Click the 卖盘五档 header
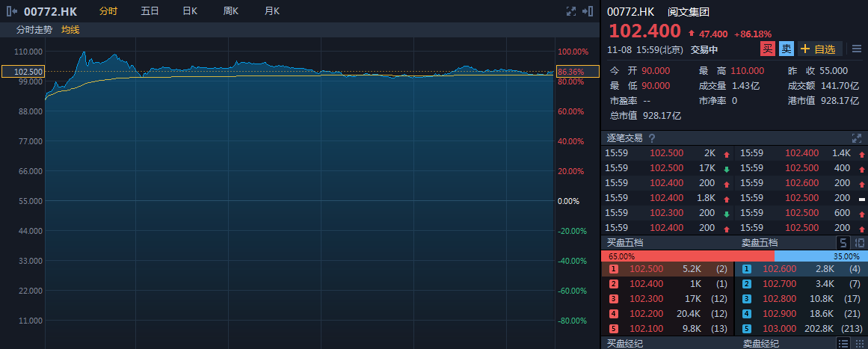Viewport: 868px width, 349px height. coord(760,243)
